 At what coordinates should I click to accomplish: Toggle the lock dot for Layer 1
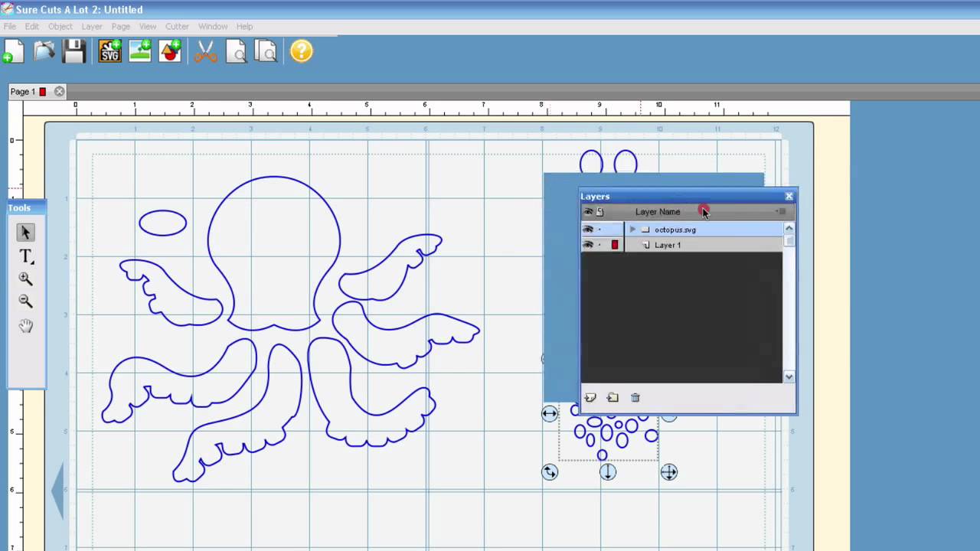tap(599, 245)
